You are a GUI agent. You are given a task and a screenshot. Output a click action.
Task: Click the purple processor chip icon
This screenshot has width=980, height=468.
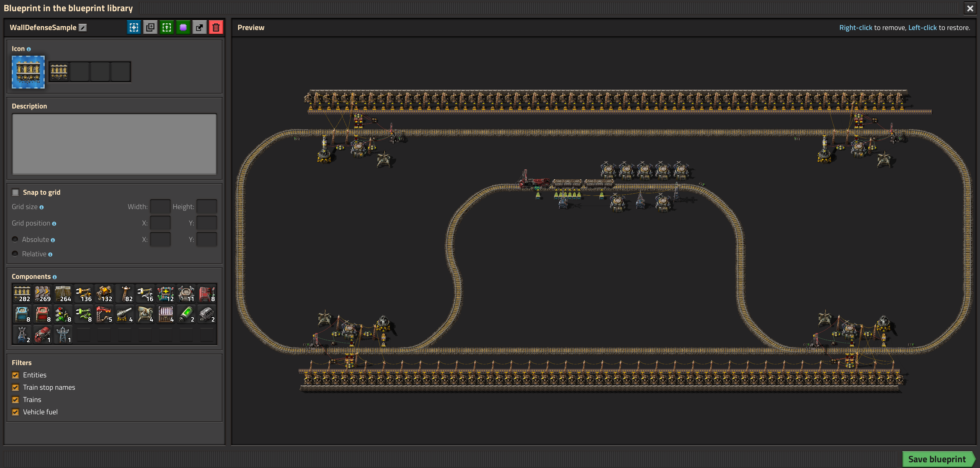(x=183, y=27)
